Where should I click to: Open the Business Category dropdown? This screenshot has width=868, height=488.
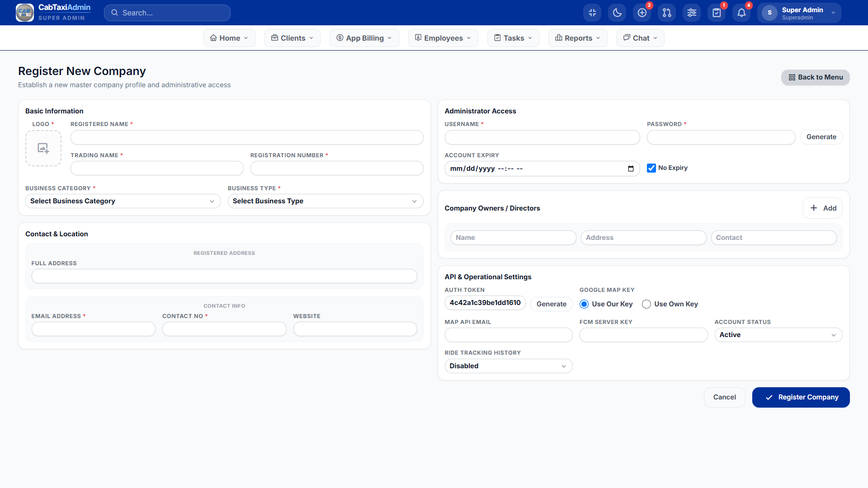(123, 201)
